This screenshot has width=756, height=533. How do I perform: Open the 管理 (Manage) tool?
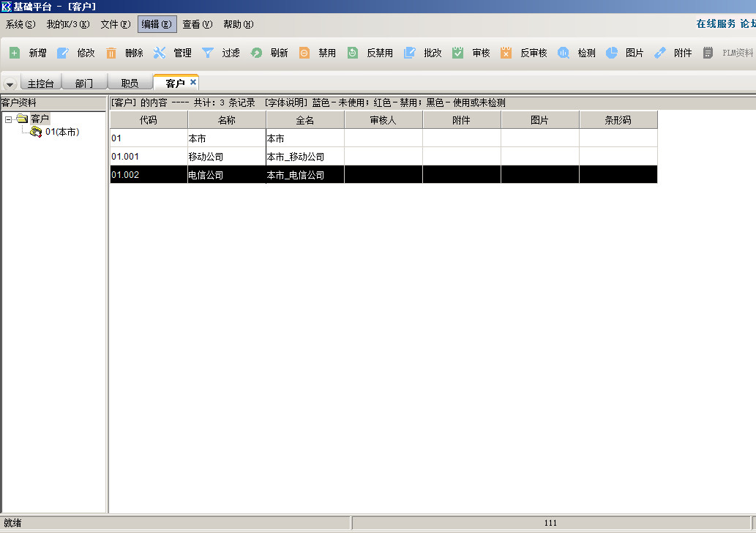click(160, 53)
